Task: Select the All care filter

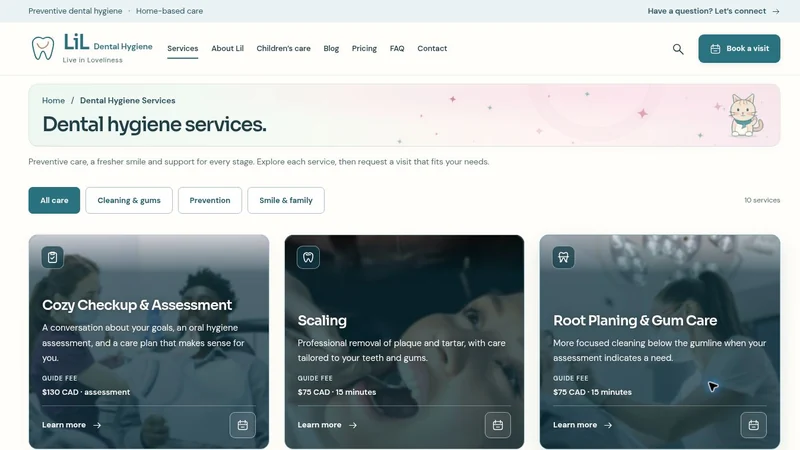Action: [x=54, y=201]
